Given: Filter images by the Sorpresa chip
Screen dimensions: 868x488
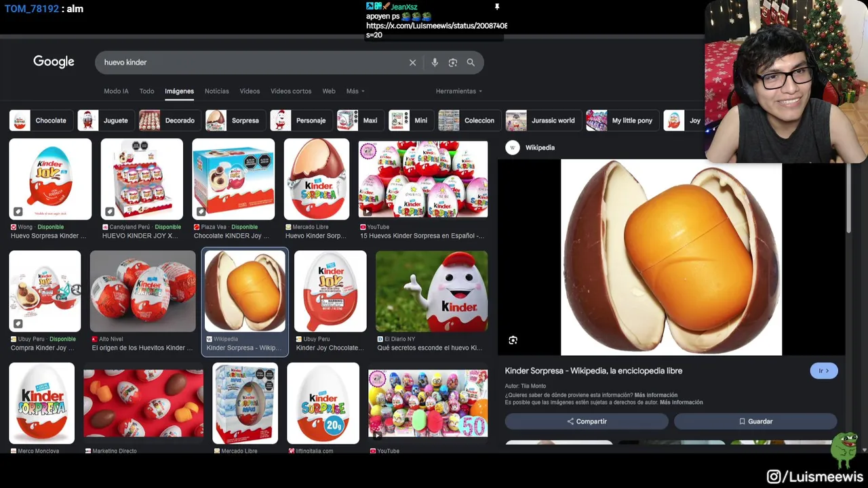Looking at the screenshot, I should pyautogui.click(x=234, y=121).
